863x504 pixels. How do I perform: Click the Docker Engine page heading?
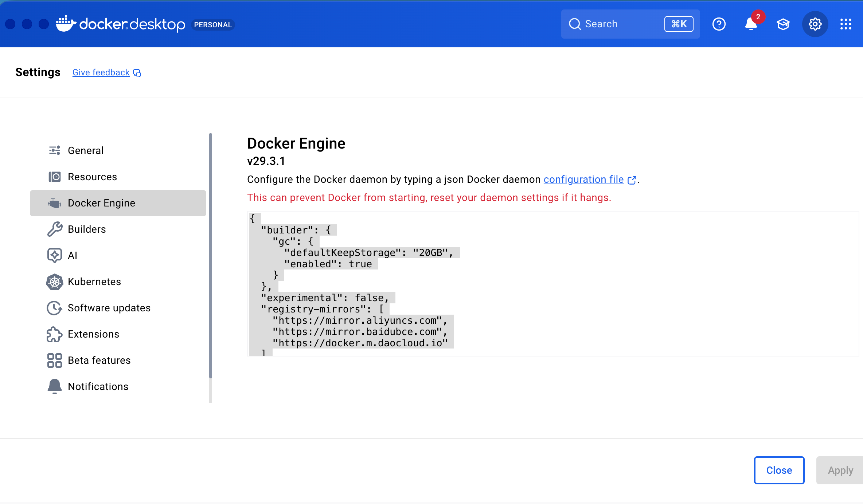296,143
